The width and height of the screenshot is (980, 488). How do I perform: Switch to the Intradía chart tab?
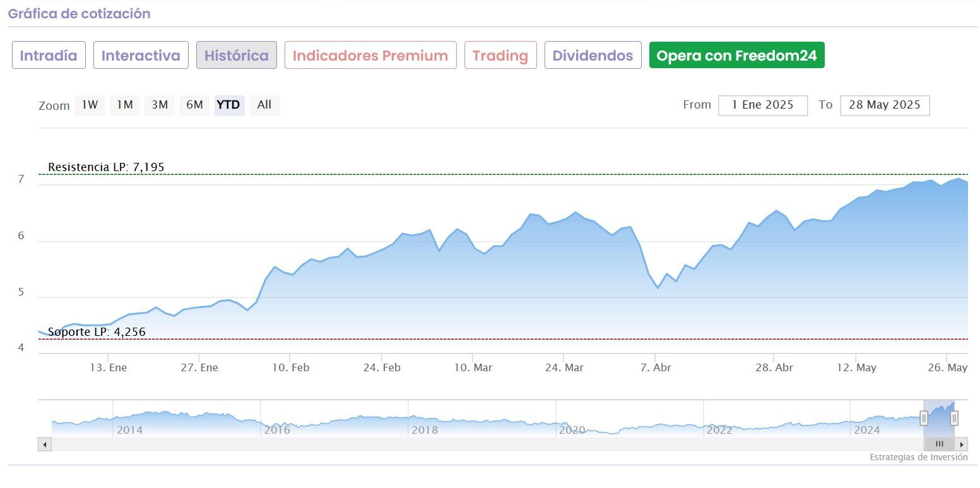tap(49, 56)
